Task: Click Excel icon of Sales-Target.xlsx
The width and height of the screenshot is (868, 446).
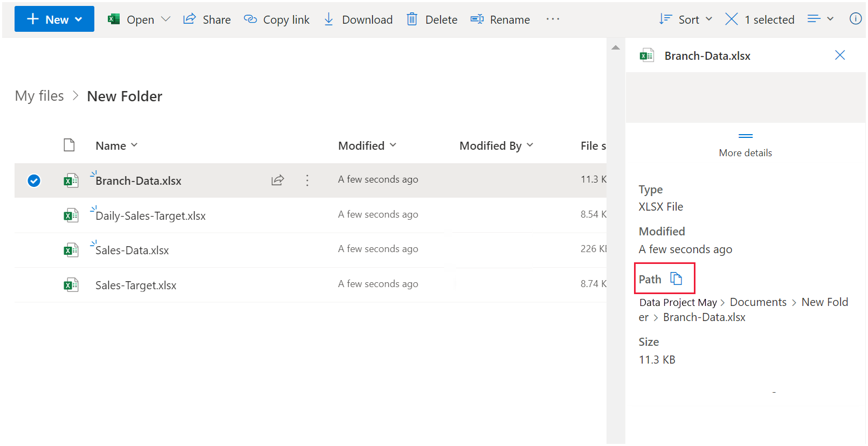Action: (x=71, y=285)
